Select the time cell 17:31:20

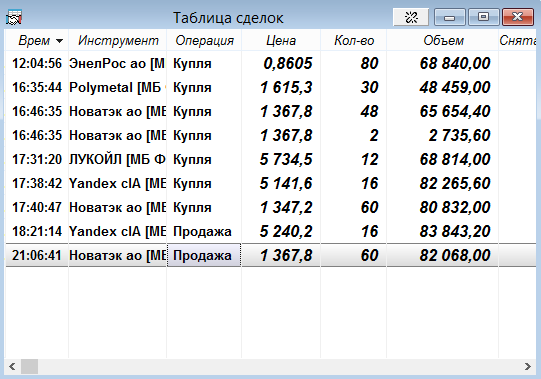37,159
